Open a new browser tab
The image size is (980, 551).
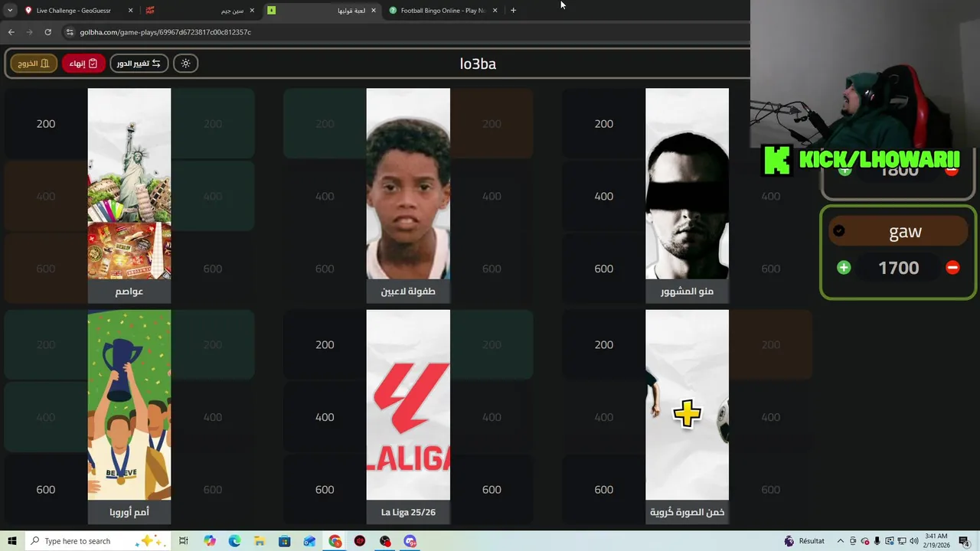click(513, 11)
